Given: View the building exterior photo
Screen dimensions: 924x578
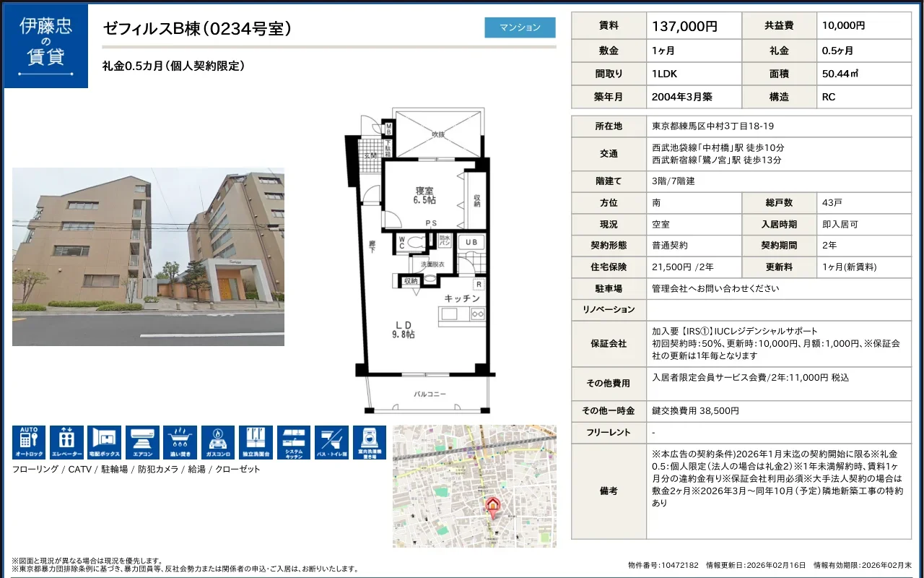Looking at the screenshot, I should click(x=148, y=256).
